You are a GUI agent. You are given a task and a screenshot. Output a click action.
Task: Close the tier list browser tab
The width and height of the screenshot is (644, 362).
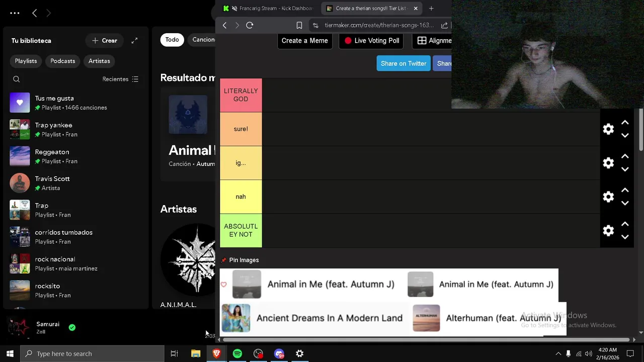click(x=416, y=8)
